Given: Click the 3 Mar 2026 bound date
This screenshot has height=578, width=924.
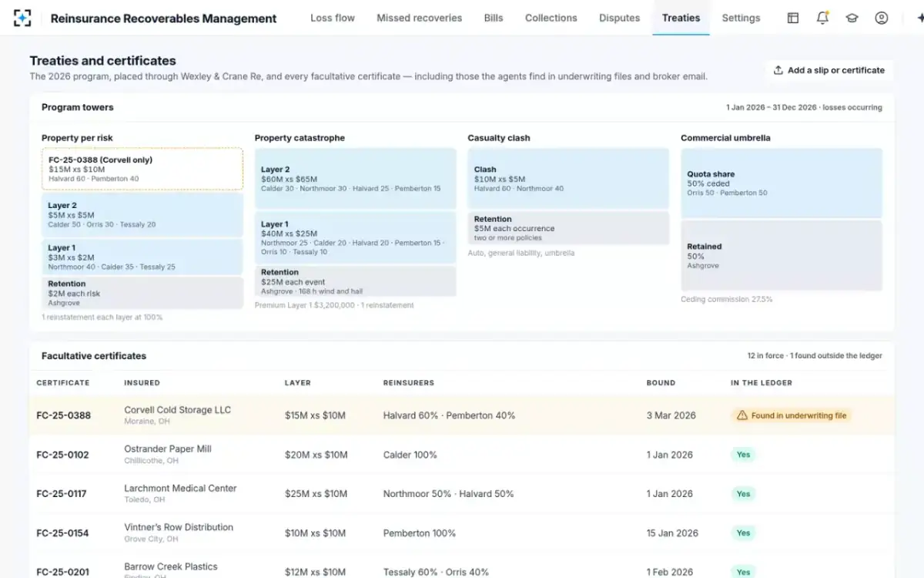Looking at the screenshot, I should click(x=671, y=415).
